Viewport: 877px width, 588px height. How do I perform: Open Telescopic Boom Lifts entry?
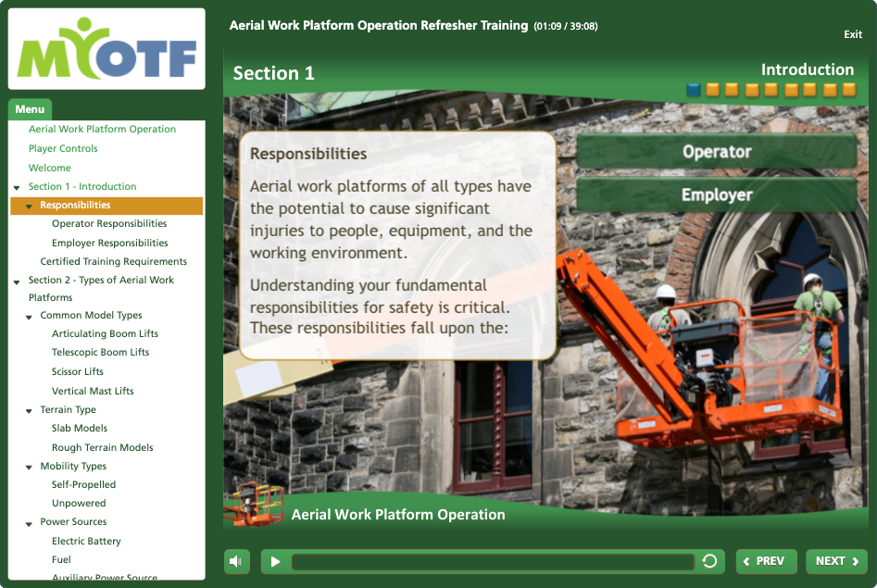(100, 352)
